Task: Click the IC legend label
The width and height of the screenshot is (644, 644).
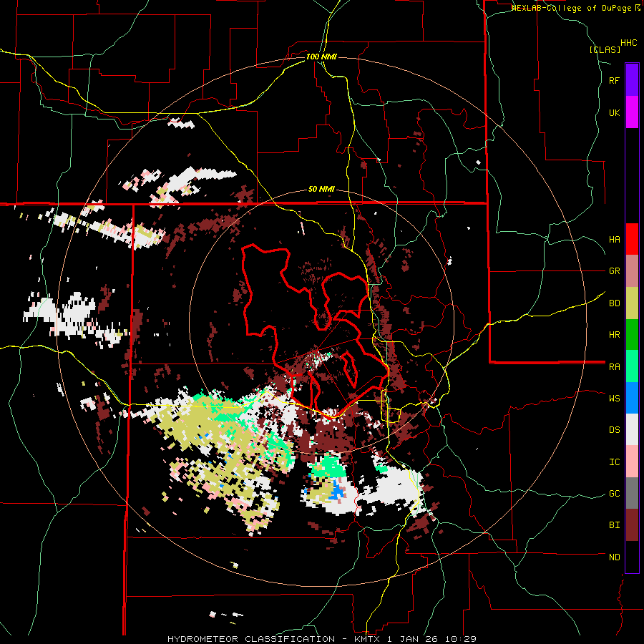Action: point(614,462)
